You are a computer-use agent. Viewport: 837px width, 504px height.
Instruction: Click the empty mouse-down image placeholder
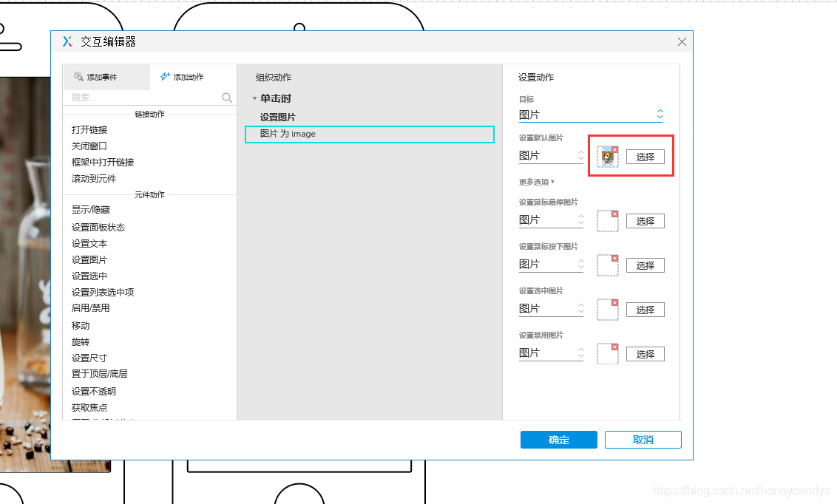pyautogui.click(x=607, y=265)
